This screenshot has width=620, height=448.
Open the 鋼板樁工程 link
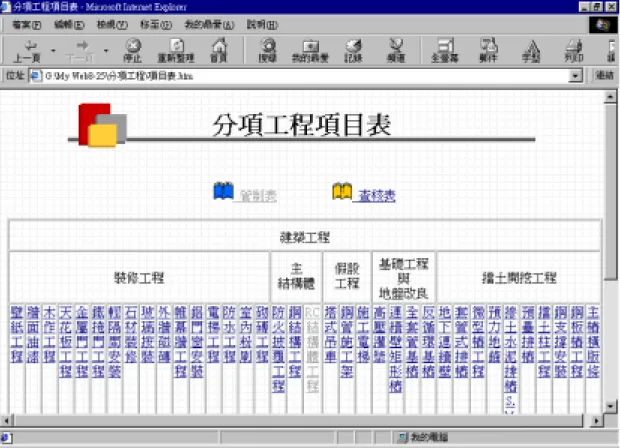[577, 341]
